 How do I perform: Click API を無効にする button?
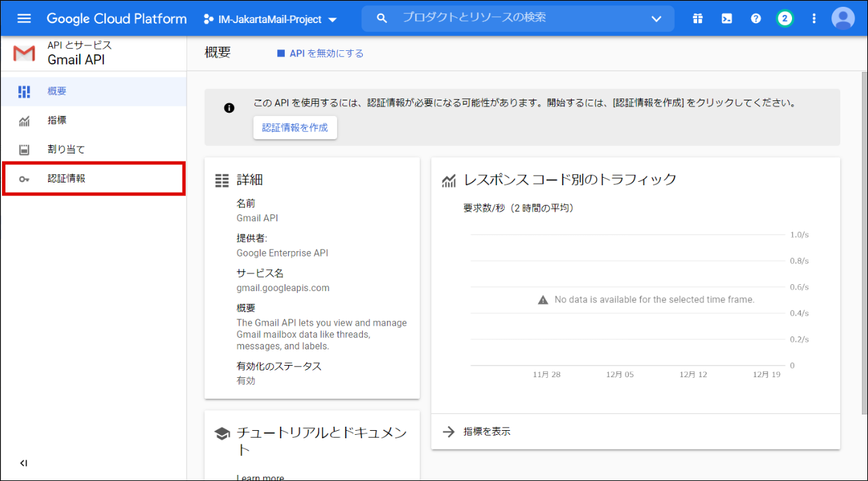tap(320, 54)
